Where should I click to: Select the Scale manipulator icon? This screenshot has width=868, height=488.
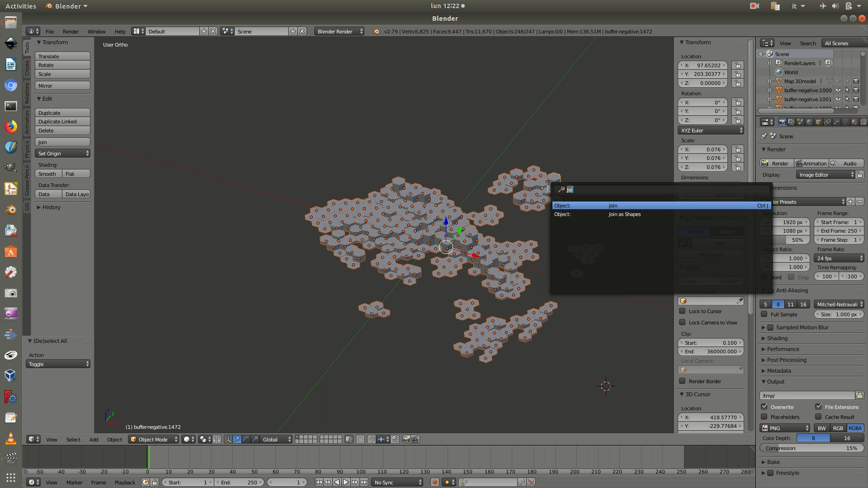tap(255, 439)
